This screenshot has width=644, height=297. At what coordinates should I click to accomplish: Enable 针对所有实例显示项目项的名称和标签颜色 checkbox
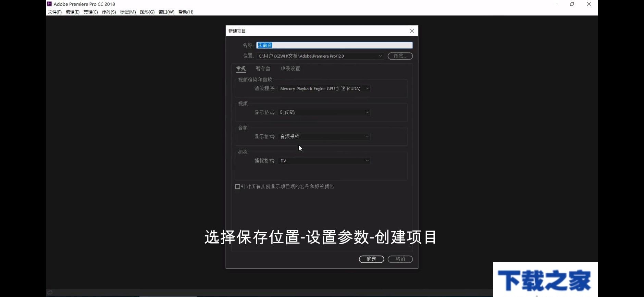pos(237,187)
